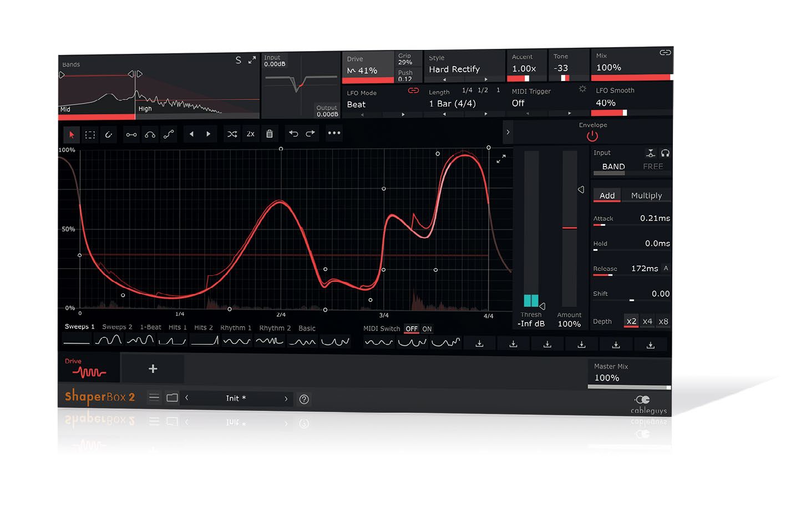Screen dimensions: 791x532
Task: Decrease Length with left arrow
Action: coord(444,114)
